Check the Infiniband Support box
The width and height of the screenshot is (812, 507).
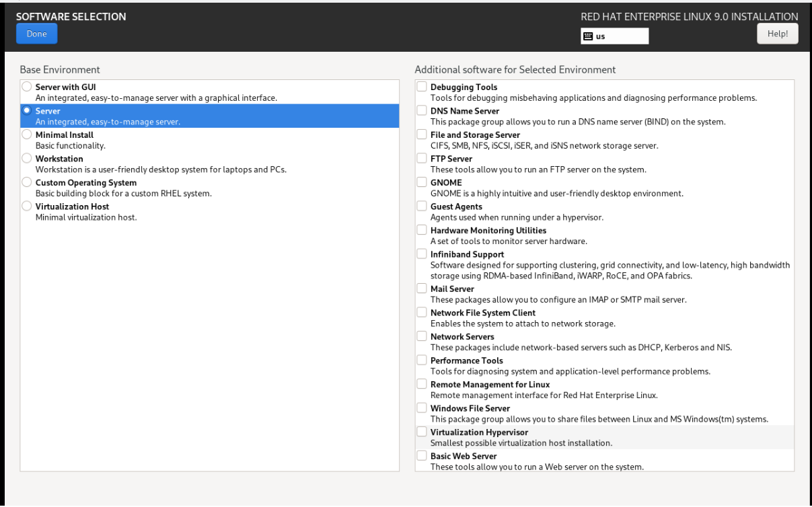[x=422, y=254]
